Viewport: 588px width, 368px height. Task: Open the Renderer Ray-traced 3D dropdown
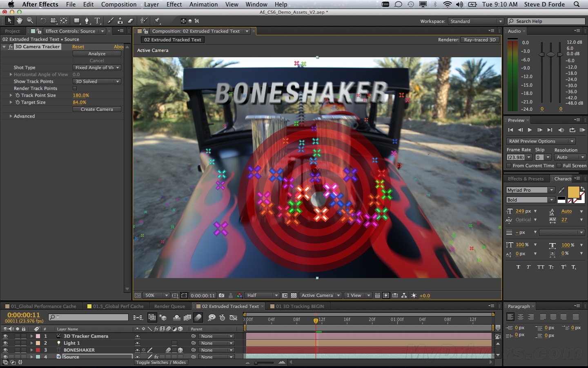(x=480, y=40)
